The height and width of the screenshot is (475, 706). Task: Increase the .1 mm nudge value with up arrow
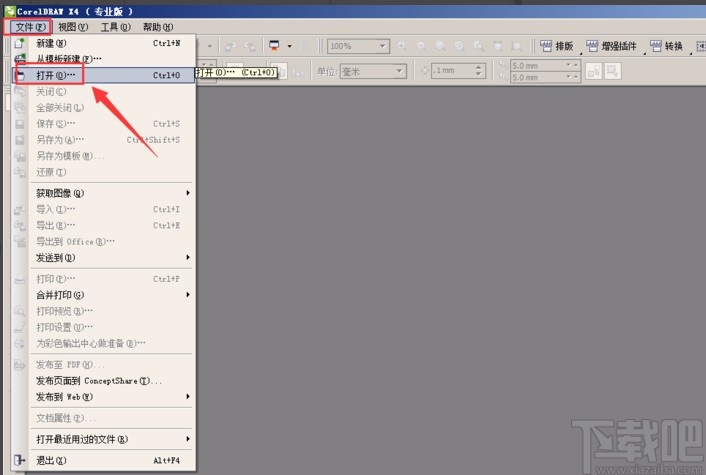coord(479,68)
